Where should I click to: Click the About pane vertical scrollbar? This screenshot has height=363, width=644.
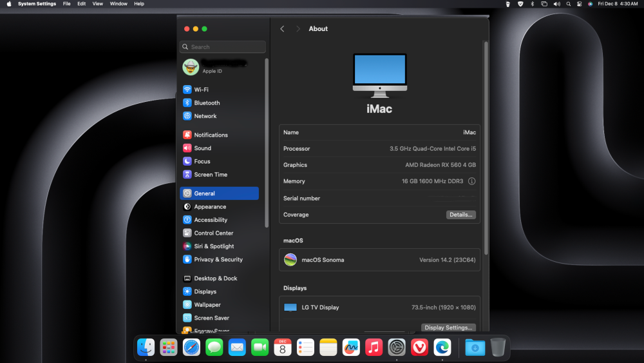pos(486,148)
